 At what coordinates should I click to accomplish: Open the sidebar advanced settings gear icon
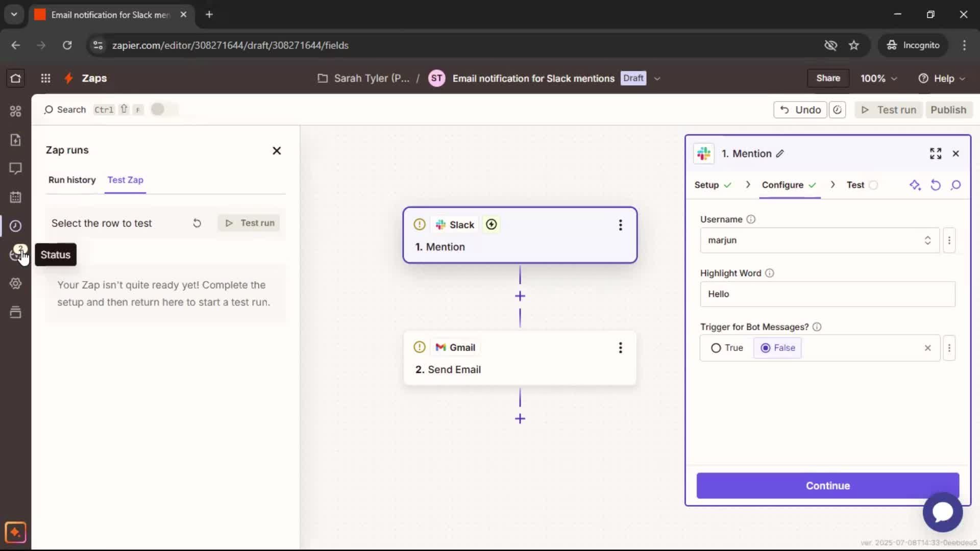point(15,283)
